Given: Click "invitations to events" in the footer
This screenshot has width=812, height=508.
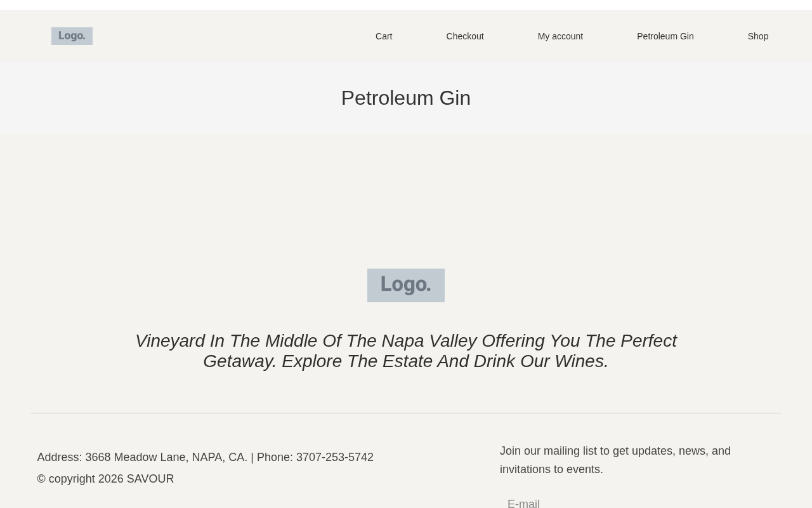Looking at the screenshot, I should click(551, 469).
